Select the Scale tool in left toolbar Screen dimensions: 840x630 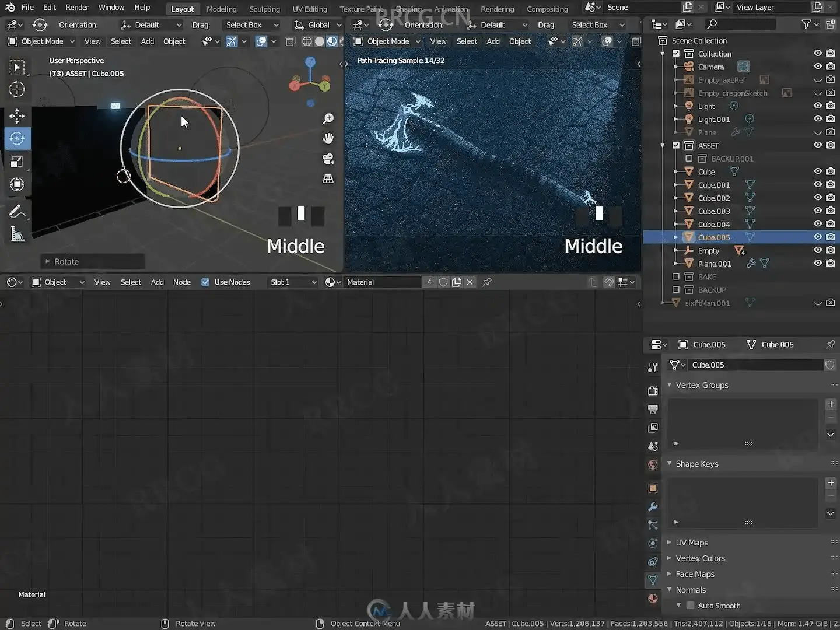(x=17, y=162)
